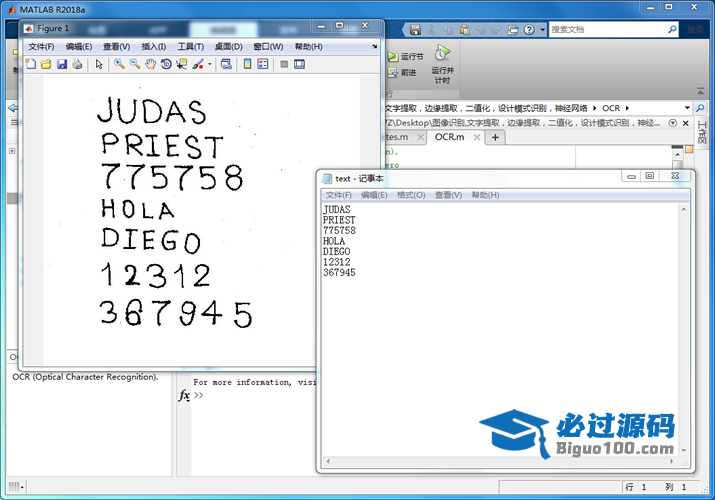
Task: Click the Notepad vertical scrollbar up arrow
Action: point(684,209)
